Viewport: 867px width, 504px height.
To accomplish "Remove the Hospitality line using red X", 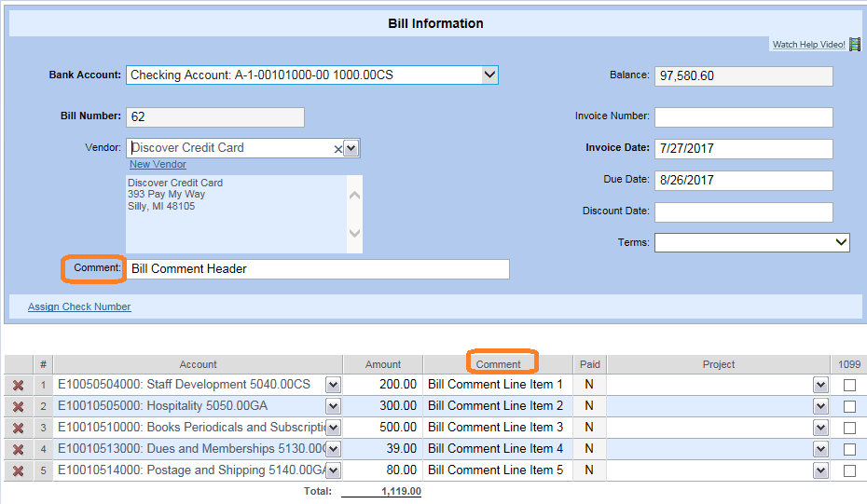I will click(18, 406).
